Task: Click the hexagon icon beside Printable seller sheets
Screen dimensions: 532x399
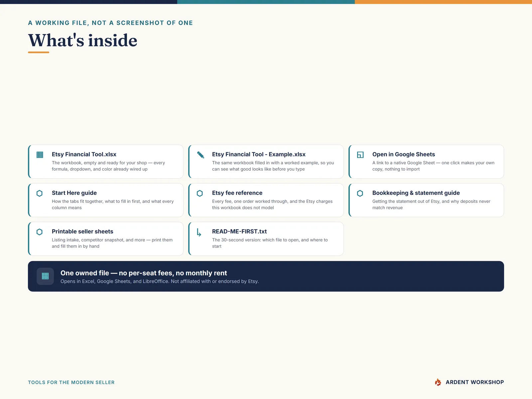Action: 40,232
